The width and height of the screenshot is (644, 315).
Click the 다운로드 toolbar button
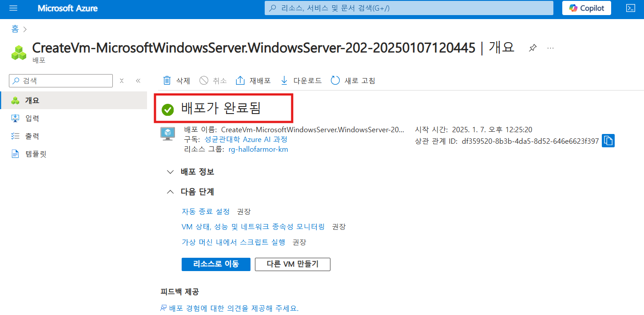click(301, 80)
